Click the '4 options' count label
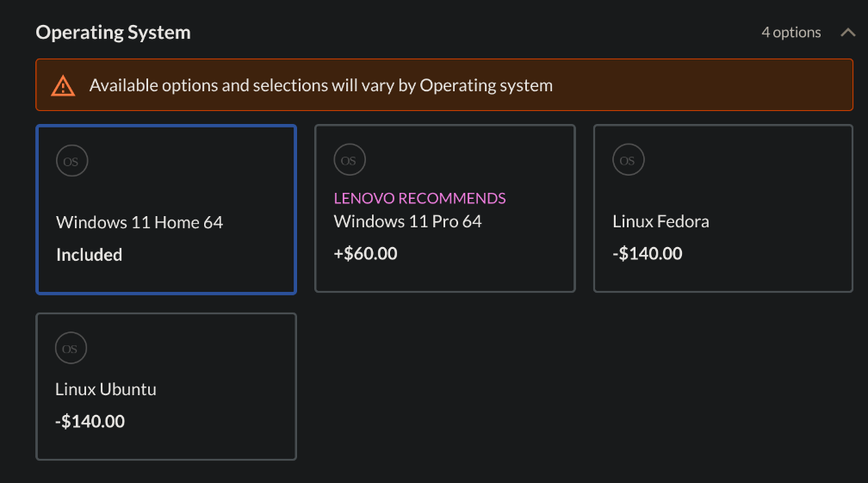Viewport: 868px width, 483px height. (x=791, y=33)
